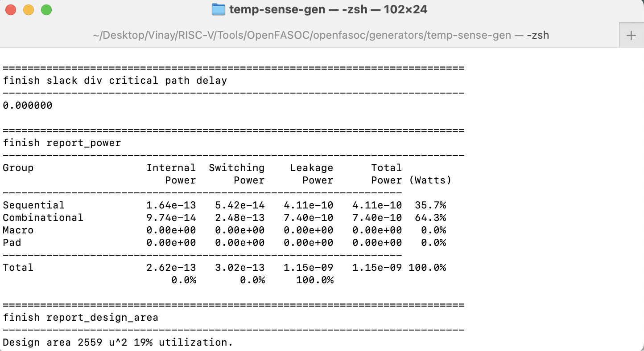The image size is (644, 351).
Task: Click the -zsh label in the tab bar
Action: pyautogui.click(x=537, y=35)
